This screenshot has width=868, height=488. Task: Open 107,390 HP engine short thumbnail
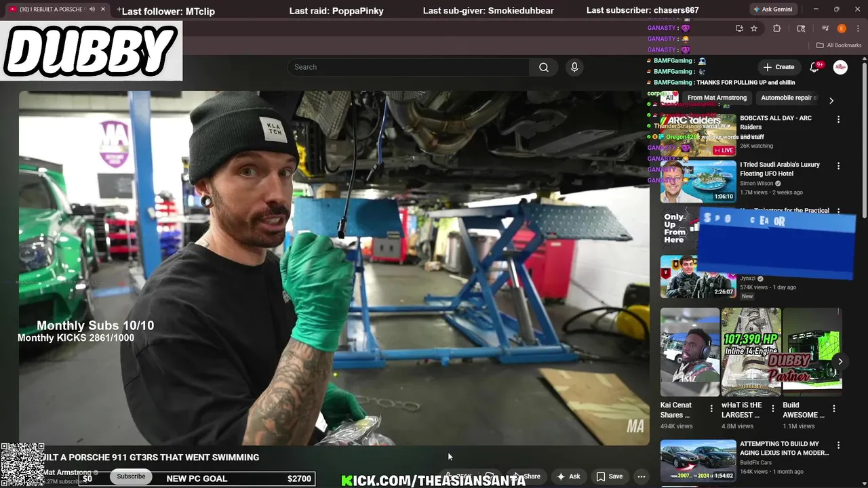point(751,352)
